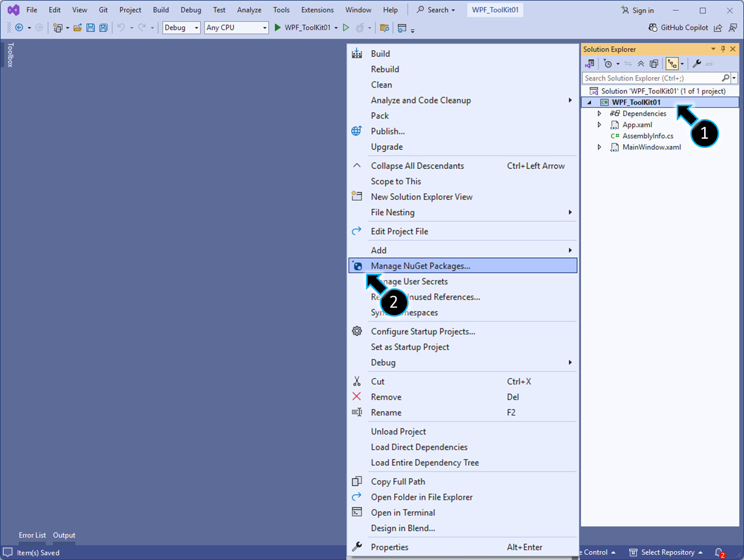This screenshot has height=560, width=744.
Task: Choose Unload Project from context menu
Action: point(463,432)
